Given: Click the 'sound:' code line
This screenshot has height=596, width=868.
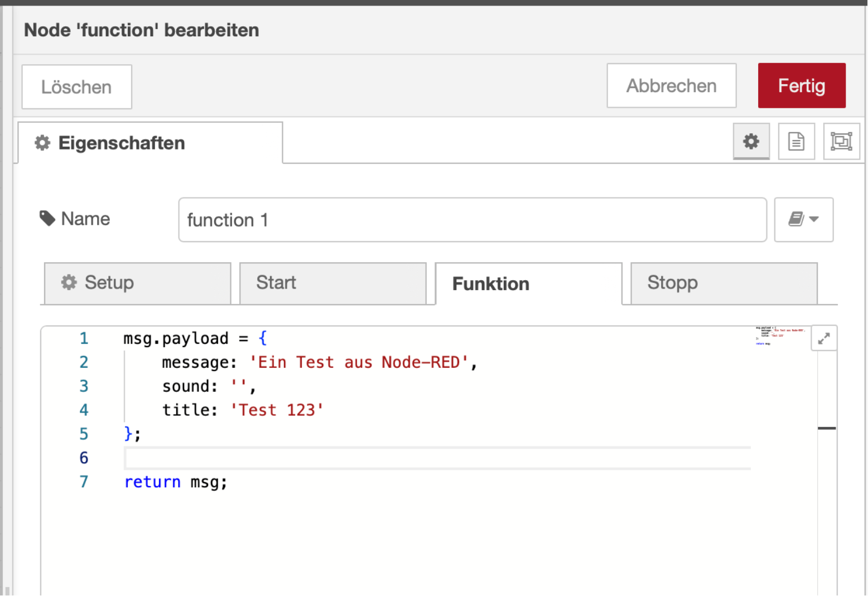Looking at the screenshot, I should [209, 386].
